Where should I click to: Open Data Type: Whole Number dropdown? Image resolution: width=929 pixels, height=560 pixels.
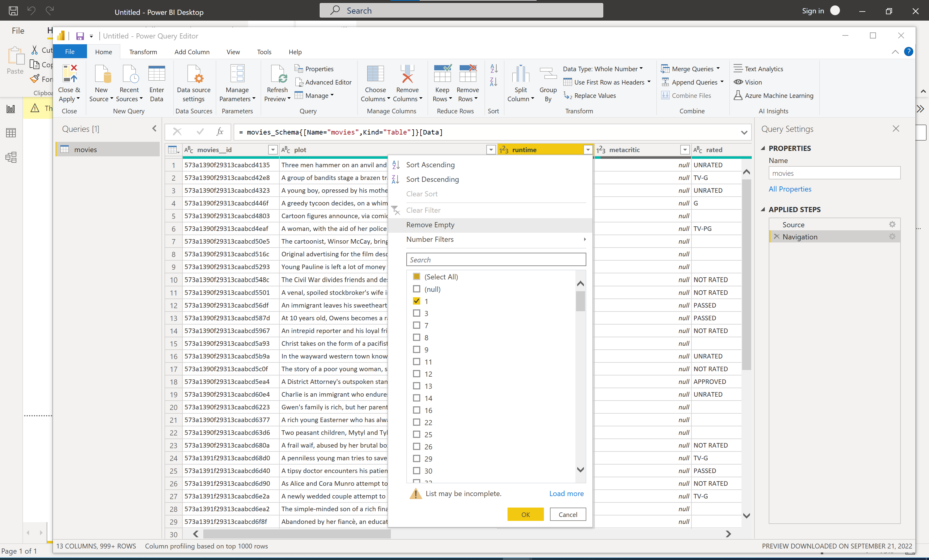(x=603, y=68)
